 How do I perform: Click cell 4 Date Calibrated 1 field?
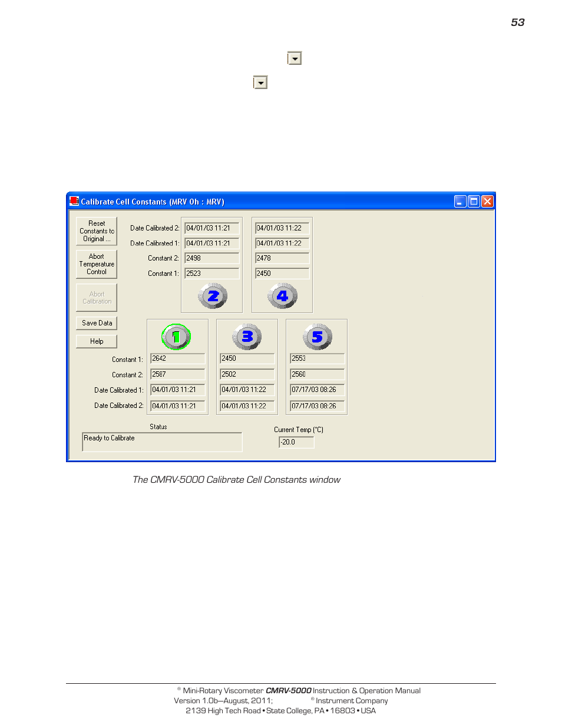[x=282, y=243]
